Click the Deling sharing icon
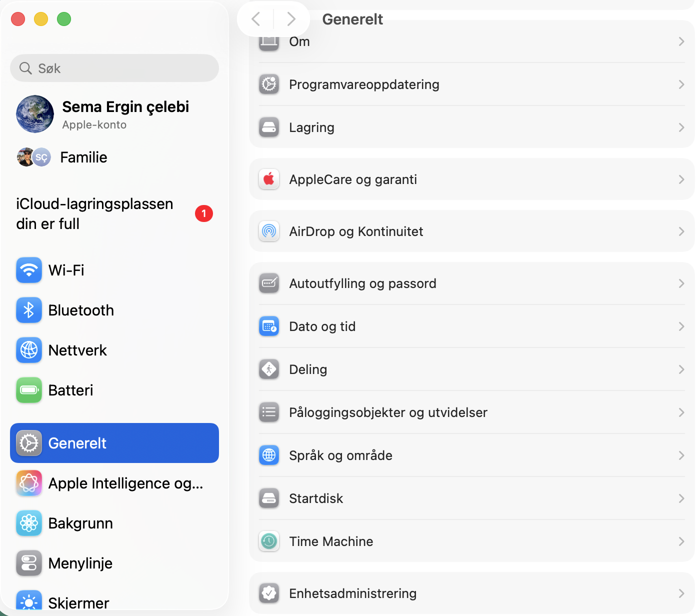Image resolution: width=697 pixels, height=616 pixels. [x=269, y=369]
